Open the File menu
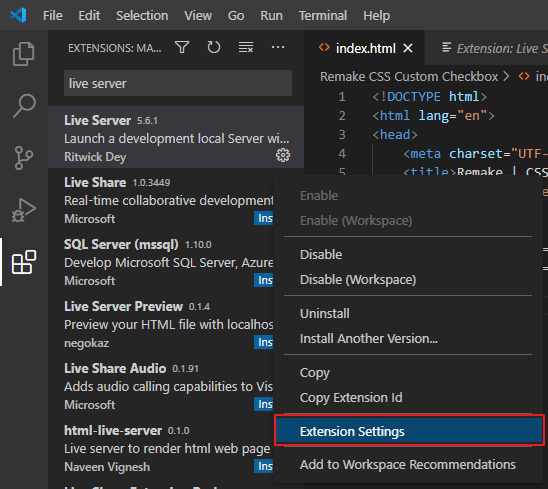 tap(52, 15)
